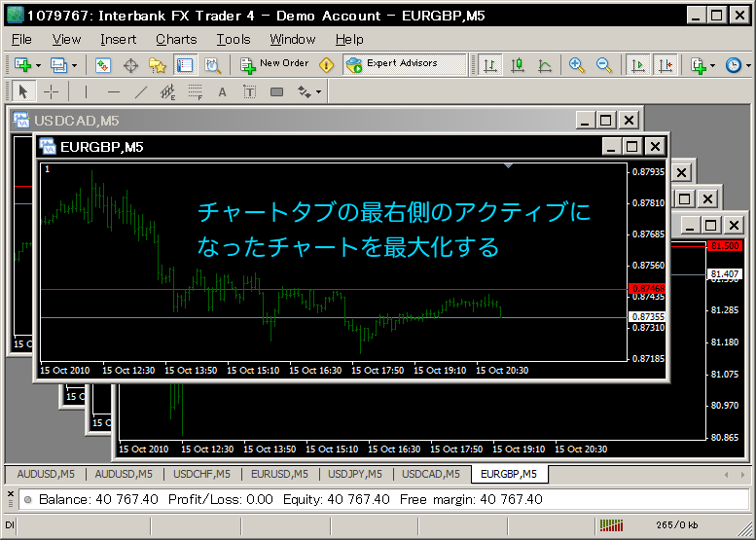Click the Balance: 40 767.40 text
Image resolution: width=756 pixels, height=540 pixels.
pyautogui.click(x=98, y=499)
